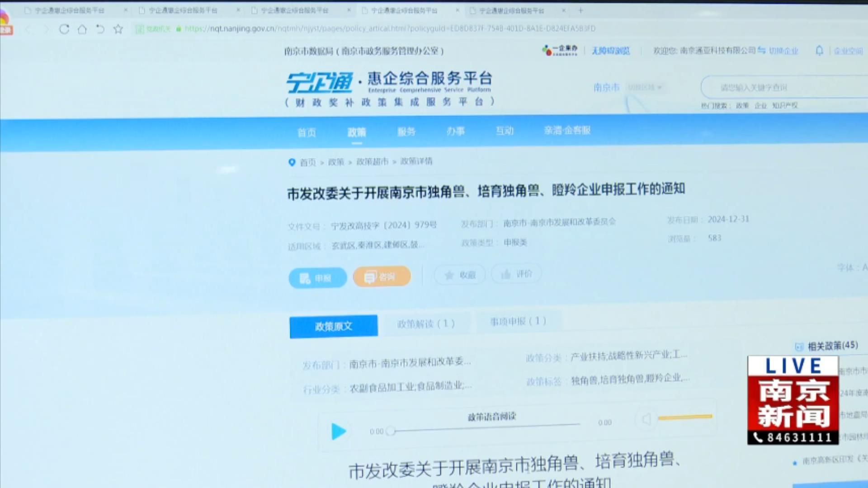
Task: Select hot search keyword 企业
Action: point(761,105)
